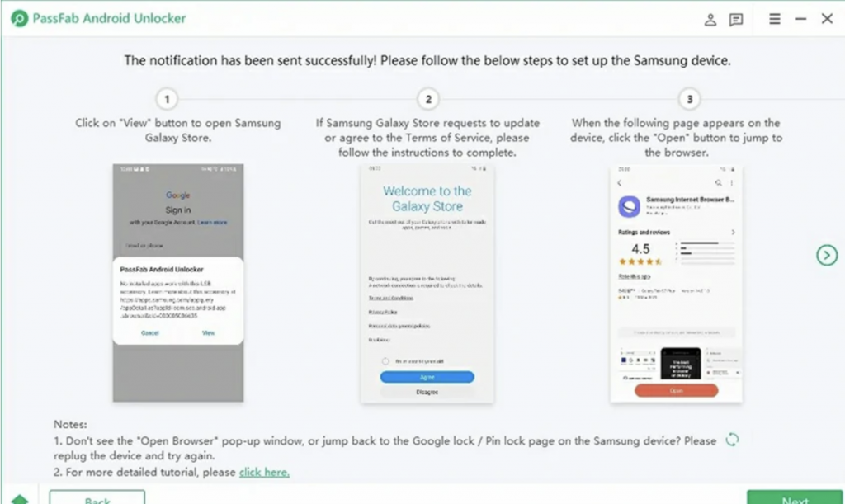Viewport: 845px width, 504px height.
Task: Go to next slide with right arrow
Action: (826, 256)
